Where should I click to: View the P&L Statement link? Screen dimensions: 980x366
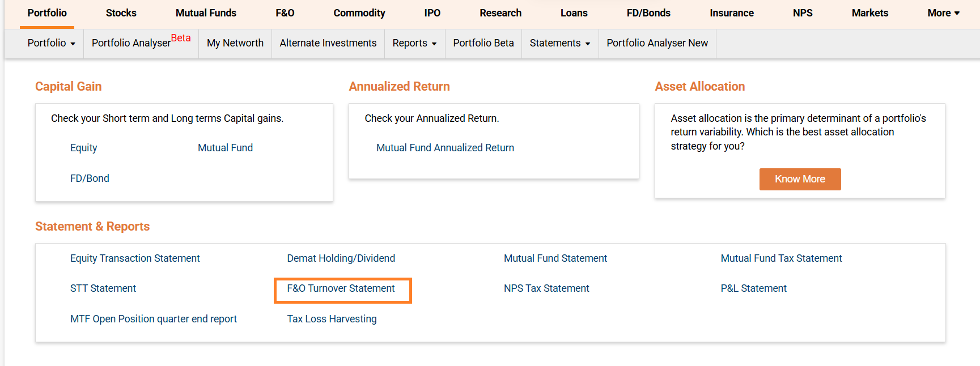tap(753, 288)
